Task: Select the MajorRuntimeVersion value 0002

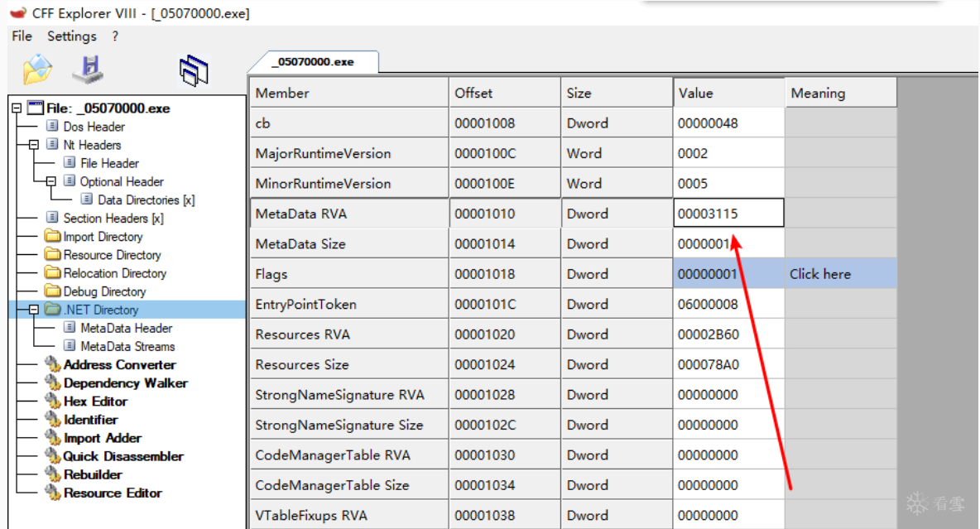Action: (728, 153)
